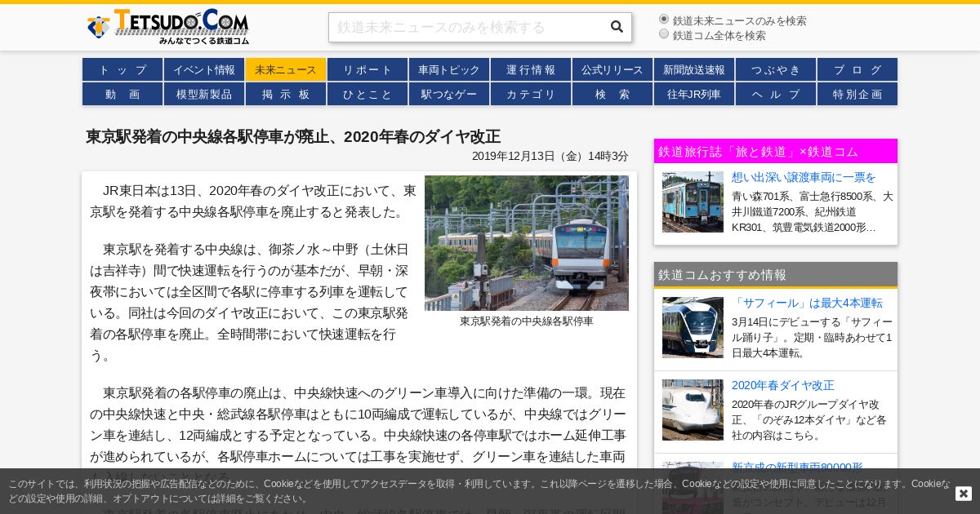Viewport: 980px width, 514px height.
Task: Open the ひとこと menu item
Action: point(367,94)
